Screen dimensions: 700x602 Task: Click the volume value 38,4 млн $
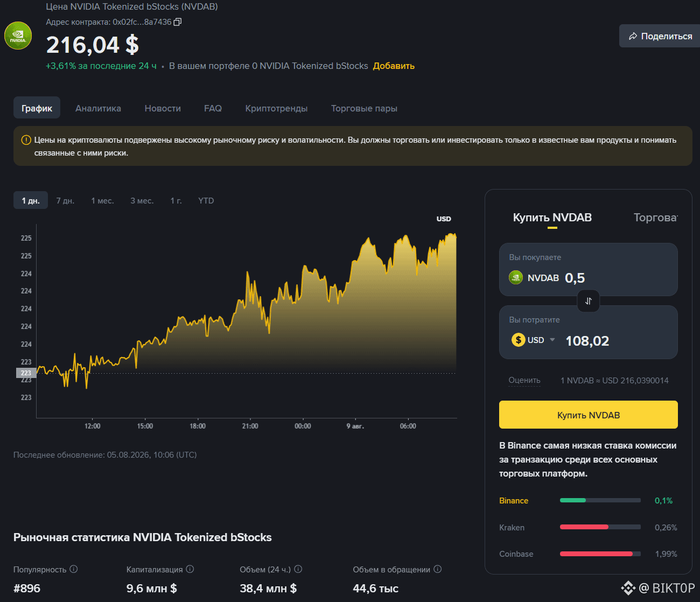(x=268, y=588)
